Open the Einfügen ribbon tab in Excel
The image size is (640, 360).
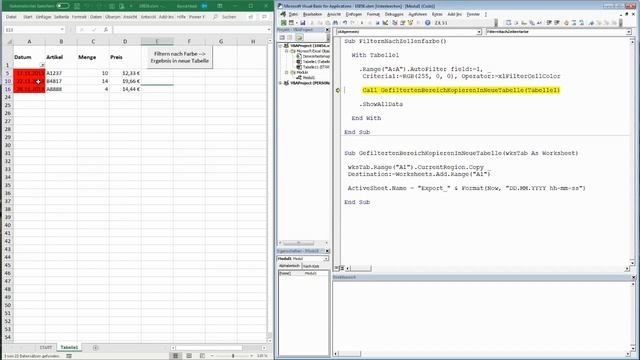coord(43,17)
